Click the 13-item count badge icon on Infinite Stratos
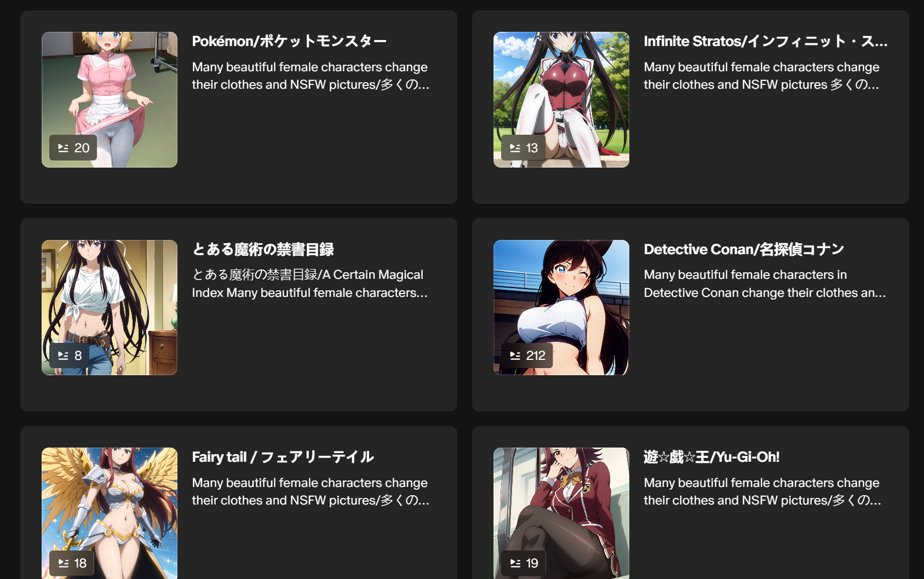Viewport: 924px width, 579px height. [x=515, y=148]
